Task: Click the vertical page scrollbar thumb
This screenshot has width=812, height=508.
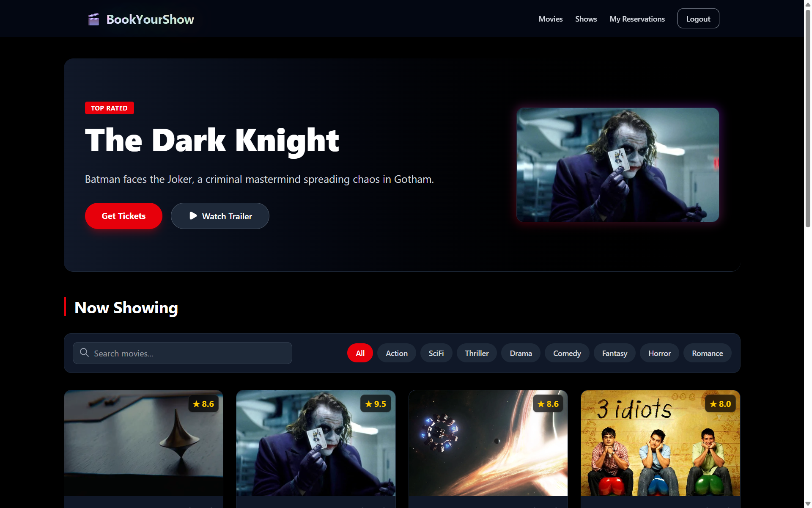Action: 808,119
